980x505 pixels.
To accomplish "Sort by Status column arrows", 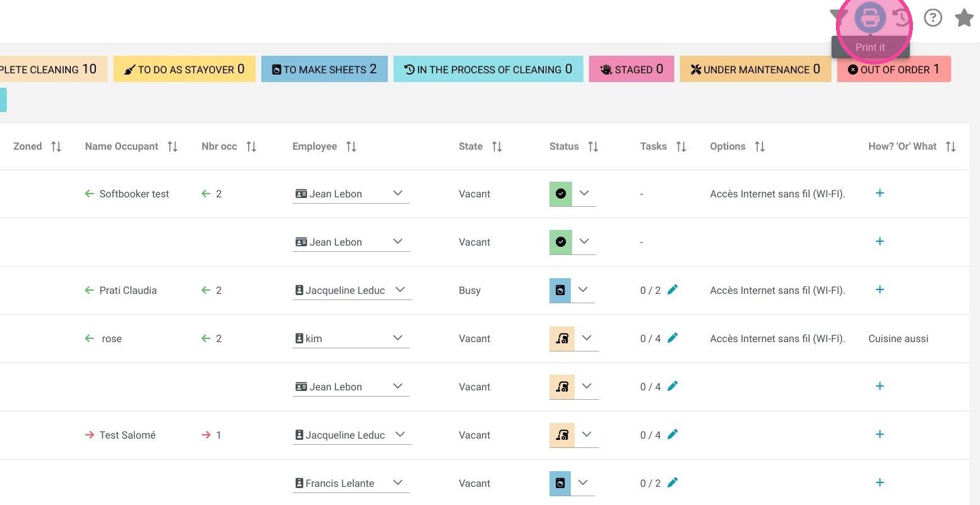I will tap(593, 147).
